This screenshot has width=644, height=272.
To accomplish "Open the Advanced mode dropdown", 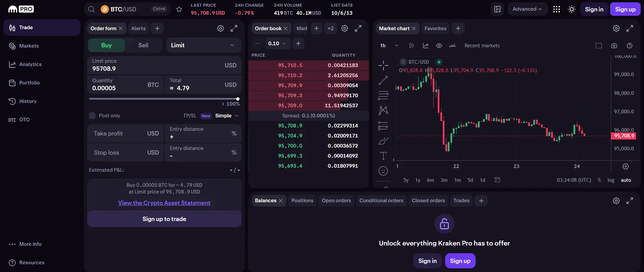I will [527, 9].
